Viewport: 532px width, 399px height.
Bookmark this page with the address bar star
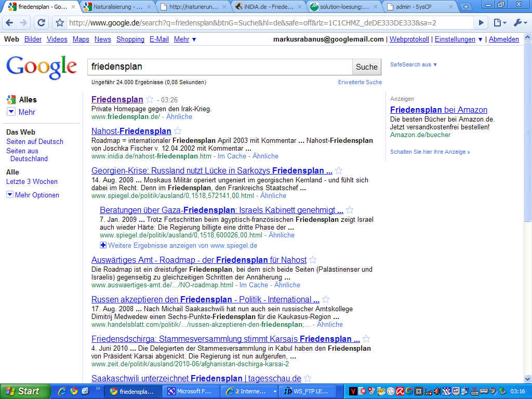[x=60, y=23]
